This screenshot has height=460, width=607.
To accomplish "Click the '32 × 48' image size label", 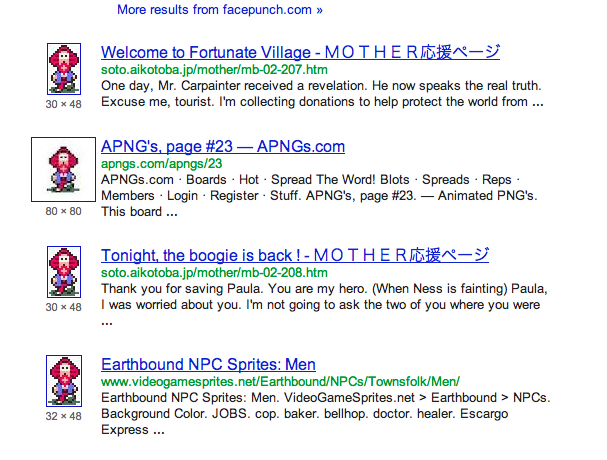I will (x=64, y=415).
